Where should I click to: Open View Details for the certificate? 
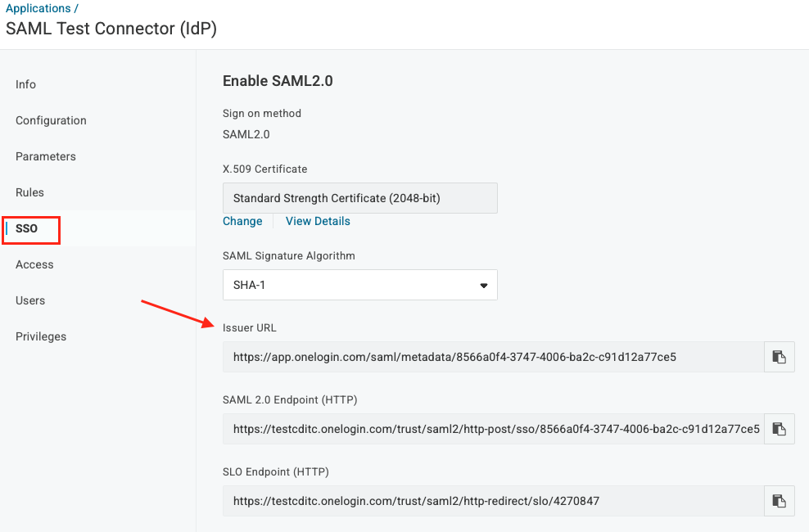[x=318, y=221]
